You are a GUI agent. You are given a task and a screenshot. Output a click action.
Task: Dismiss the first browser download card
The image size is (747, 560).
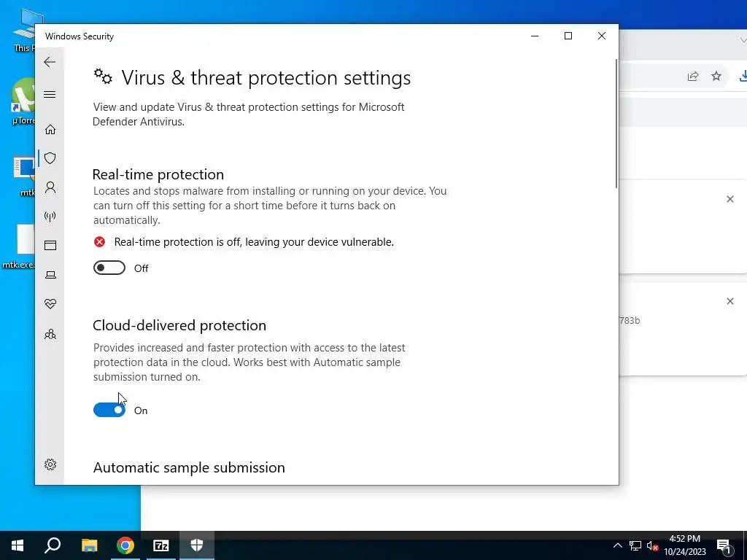pos(729,199)
